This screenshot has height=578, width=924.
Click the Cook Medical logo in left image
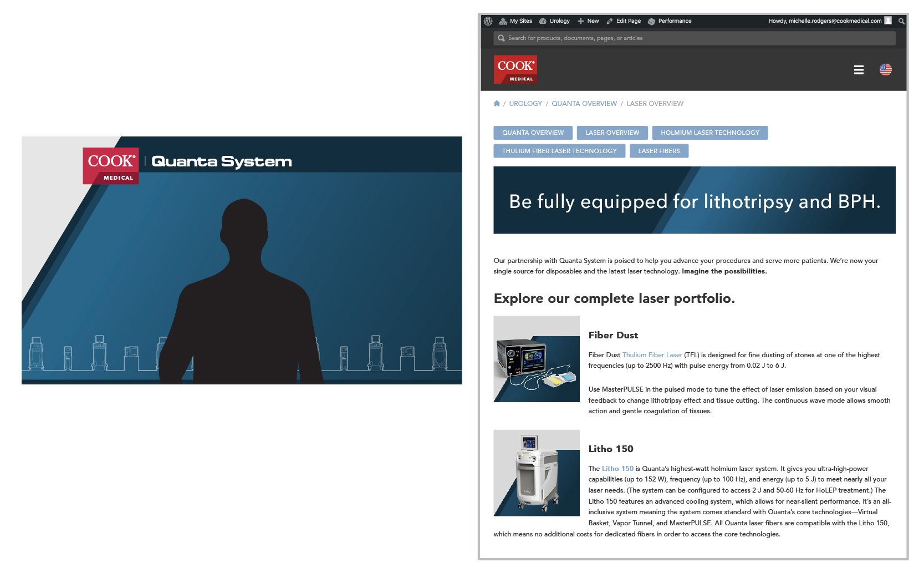111,166
